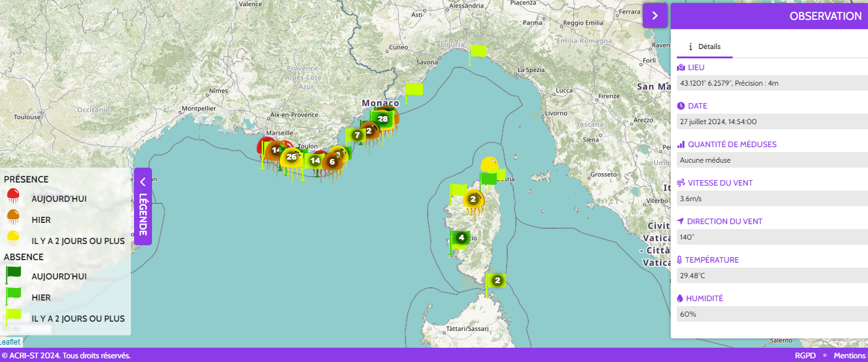This screenshot has height=362, width=868.
Task: Click the Montpellier city label on the map
Action: (199, 108)
